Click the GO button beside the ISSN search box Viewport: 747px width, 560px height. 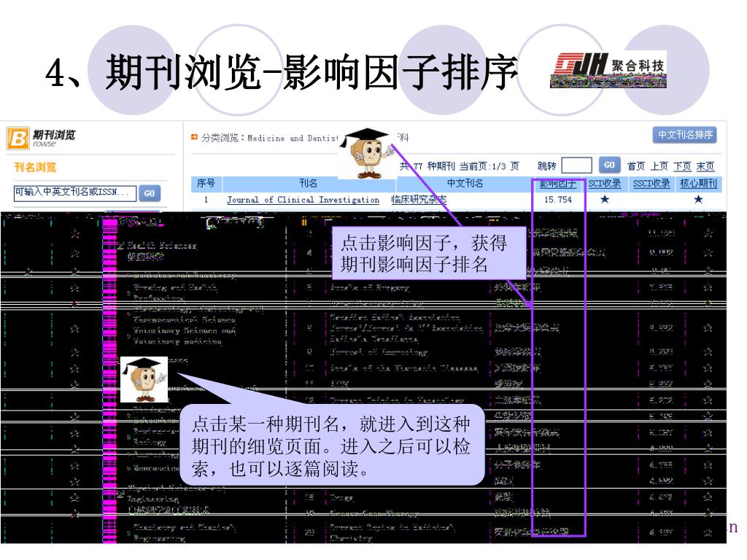tap(149, 193)
